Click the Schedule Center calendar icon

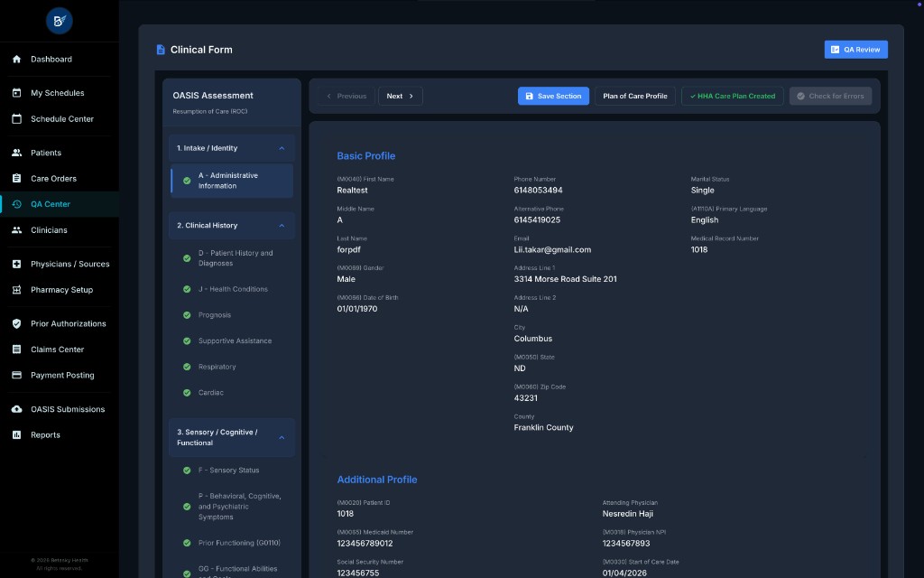[16, 118]
